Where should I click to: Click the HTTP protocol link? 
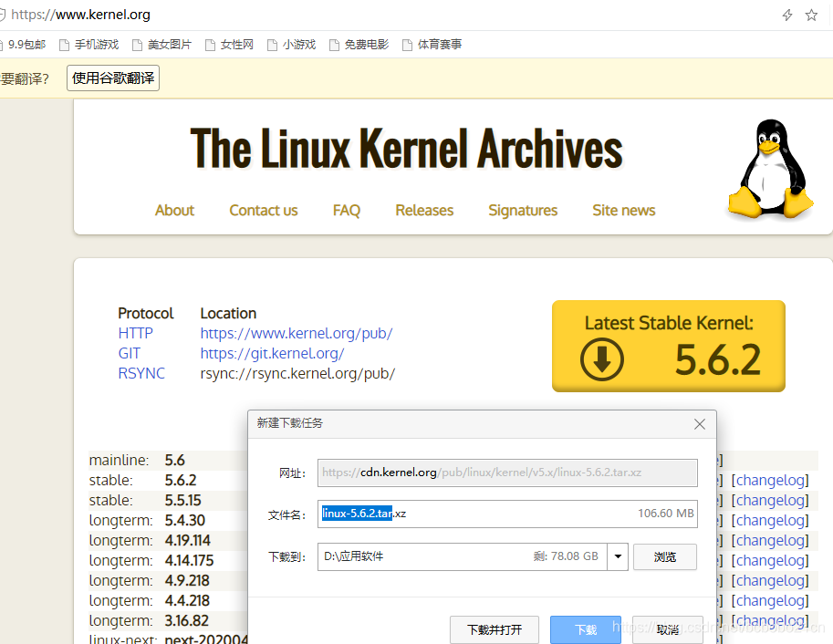pos(135,333)
